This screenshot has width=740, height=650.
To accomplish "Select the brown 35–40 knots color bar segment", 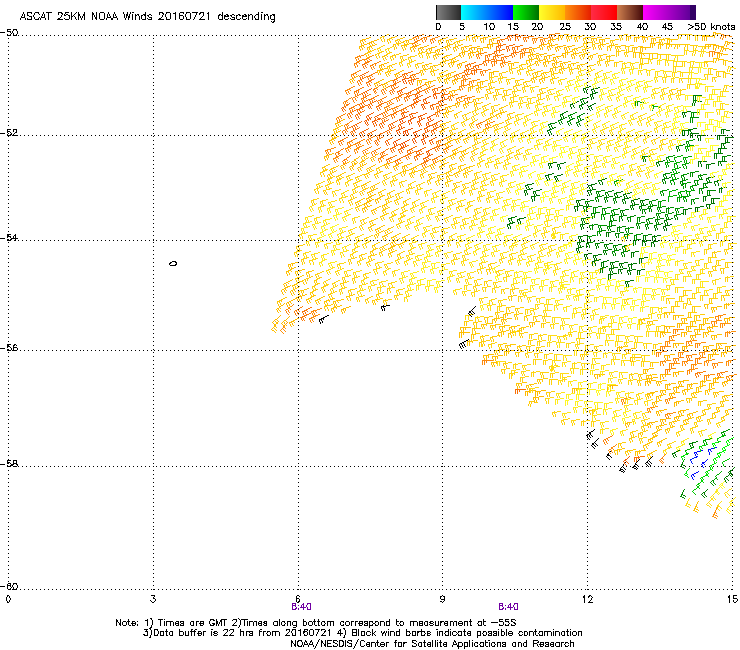I will pyautogui.click(x=630, y=12).
